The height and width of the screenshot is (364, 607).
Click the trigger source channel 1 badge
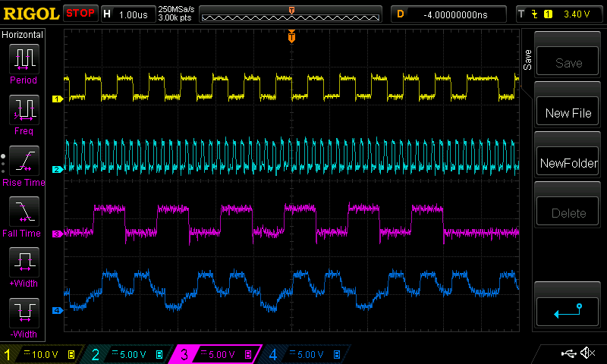(548, 14)
